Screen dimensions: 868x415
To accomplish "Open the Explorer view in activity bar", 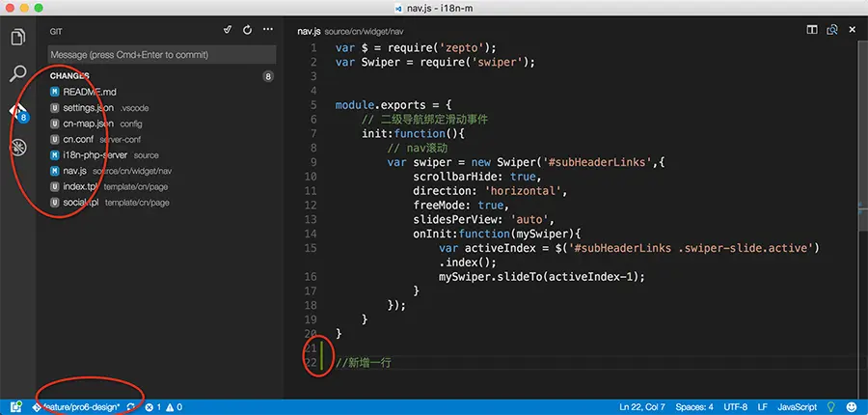I will tap(18, 37).
